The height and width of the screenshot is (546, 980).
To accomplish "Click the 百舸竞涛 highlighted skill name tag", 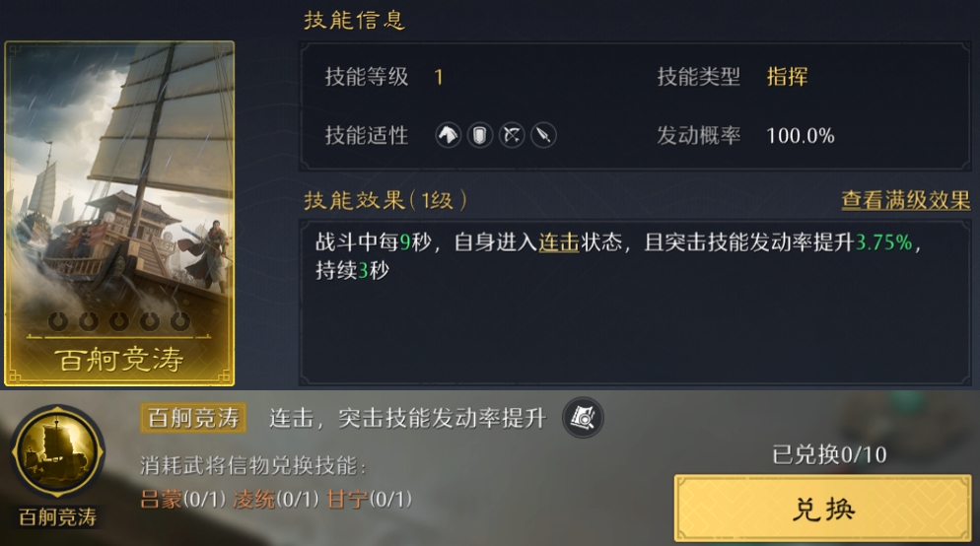I will (193, 418).
